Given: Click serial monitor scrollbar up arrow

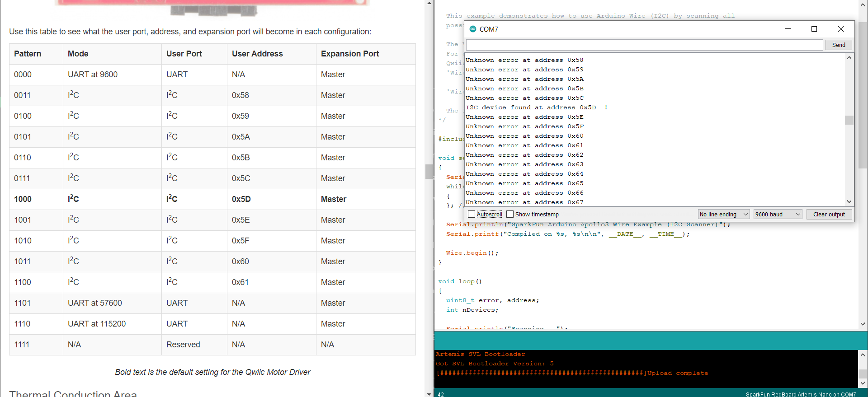Looking at the screenshot, I should [x=849, y=57].
